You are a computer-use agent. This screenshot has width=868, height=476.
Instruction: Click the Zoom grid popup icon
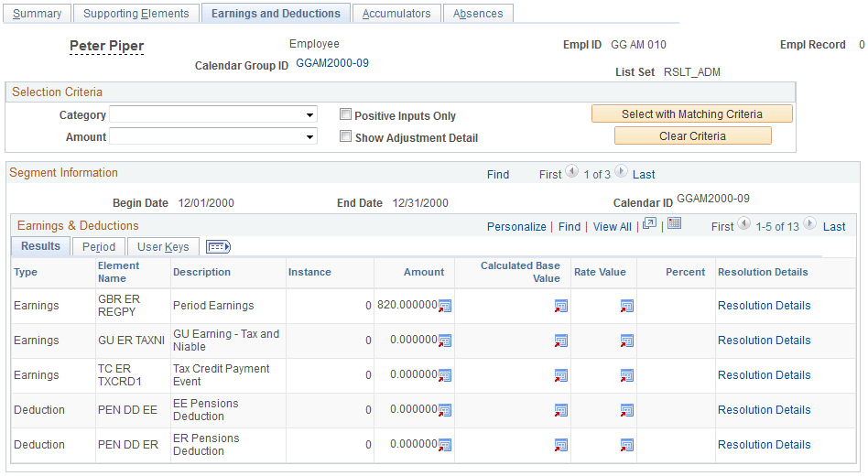point(650,224)
